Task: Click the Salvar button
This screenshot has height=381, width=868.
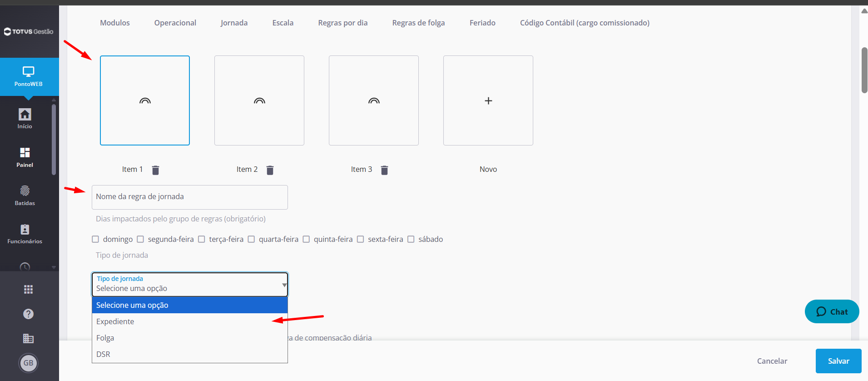Action: point(838,361)
